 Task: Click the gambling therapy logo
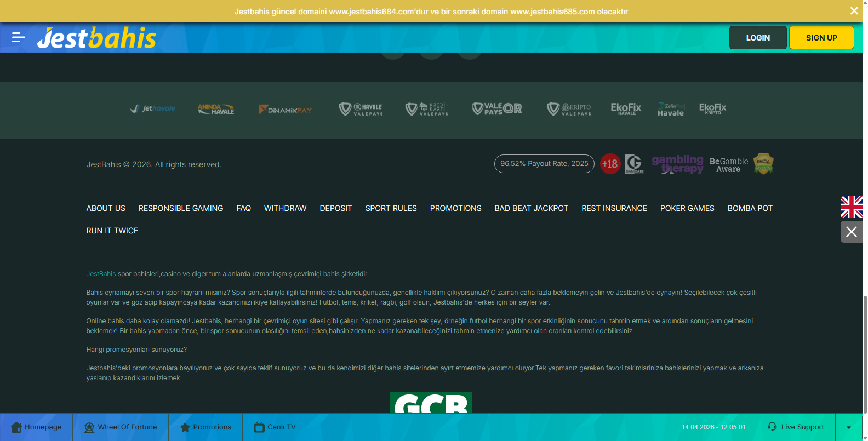(x=677, y=164)
